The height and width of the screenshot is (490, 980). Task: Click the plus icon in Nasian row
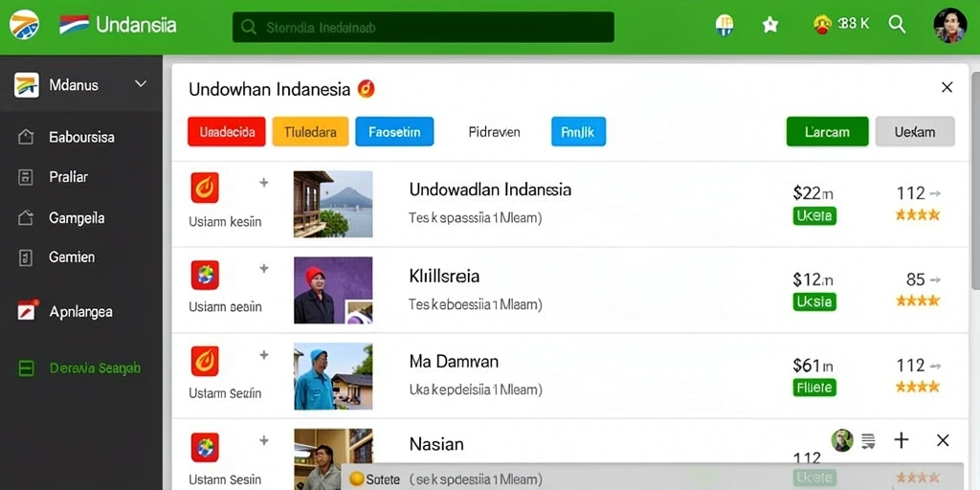click(x=264, y=440)
